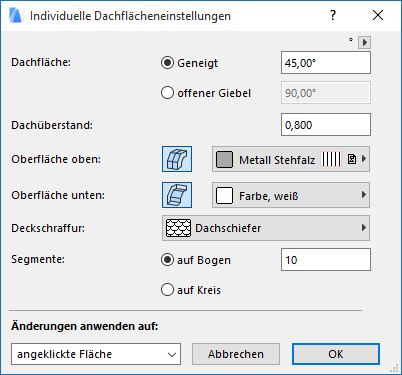Click the Deckschraffur label

[48, 228]
